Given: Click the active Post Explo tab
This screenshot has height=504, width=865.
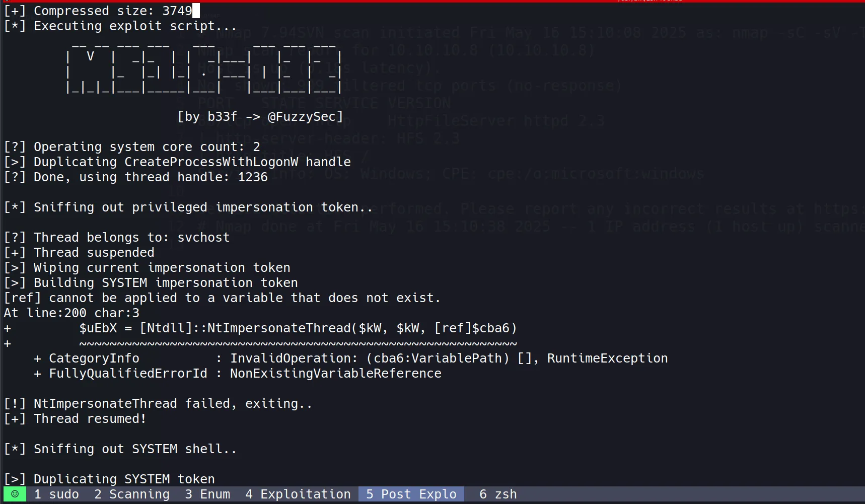Looking at the screenshot, I should coord(411,494).
